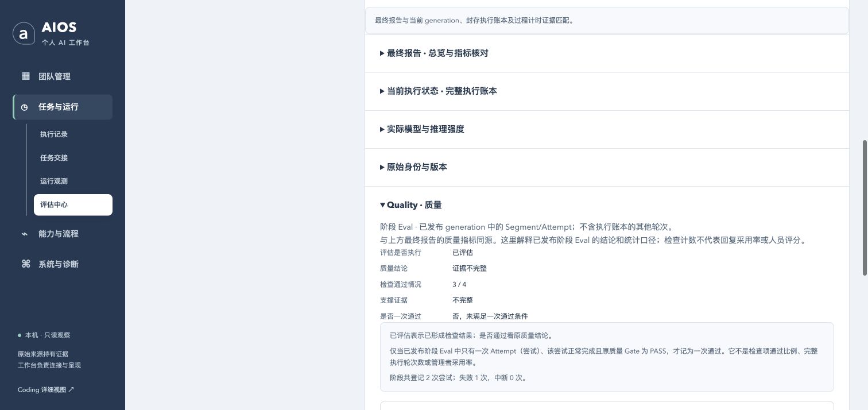Expand 实际模型与推理强度 section

pyautogui.click(x=607, y=129)
